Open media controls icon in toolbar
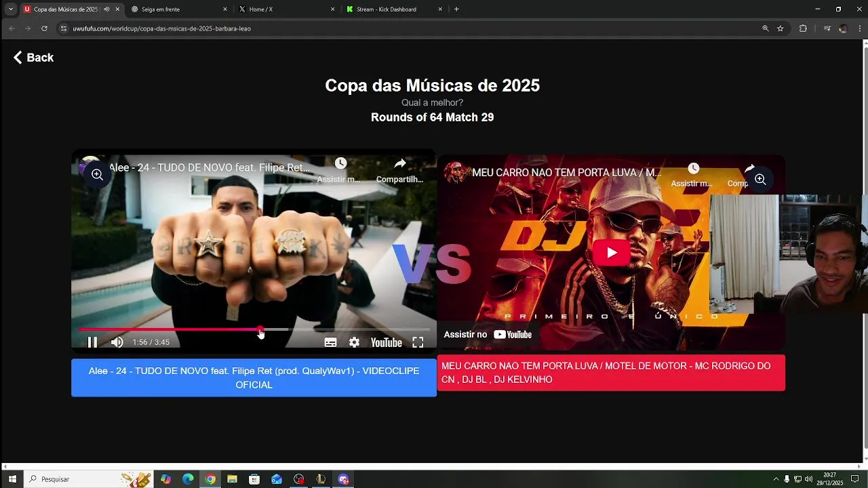The image size is (868, 488). [827, 28]
